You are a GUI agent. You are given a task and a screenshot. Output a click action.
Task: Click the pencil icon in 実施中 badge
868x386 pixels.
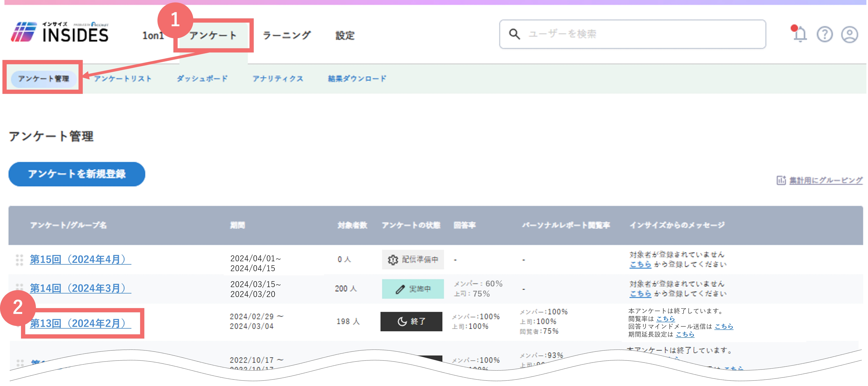[400, 289]
